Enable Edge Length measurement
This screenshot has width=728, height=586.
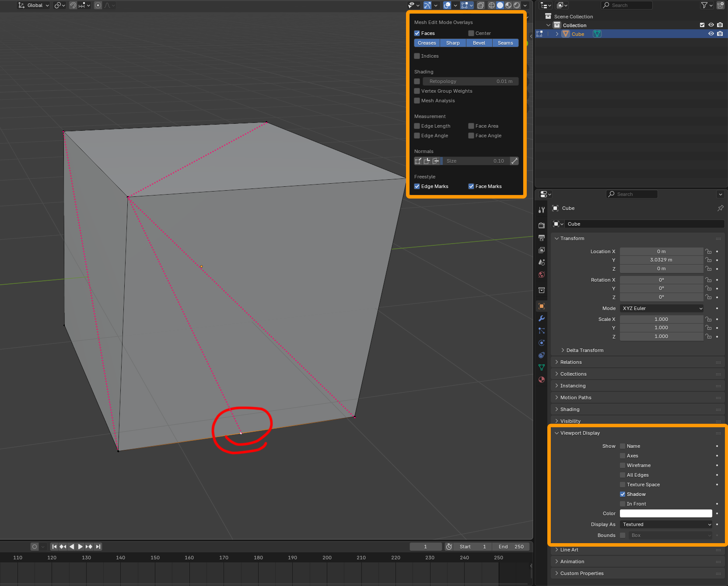417,126
